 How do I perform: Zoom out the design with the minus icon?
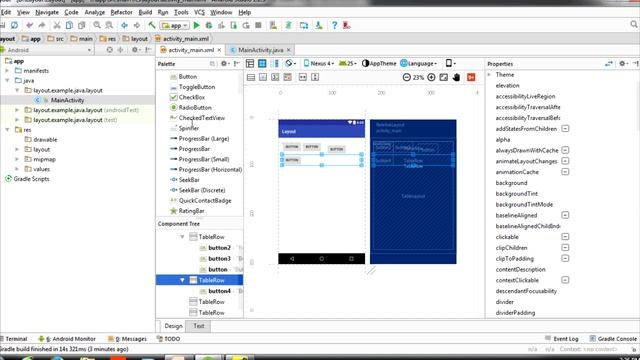pos(406,77)
